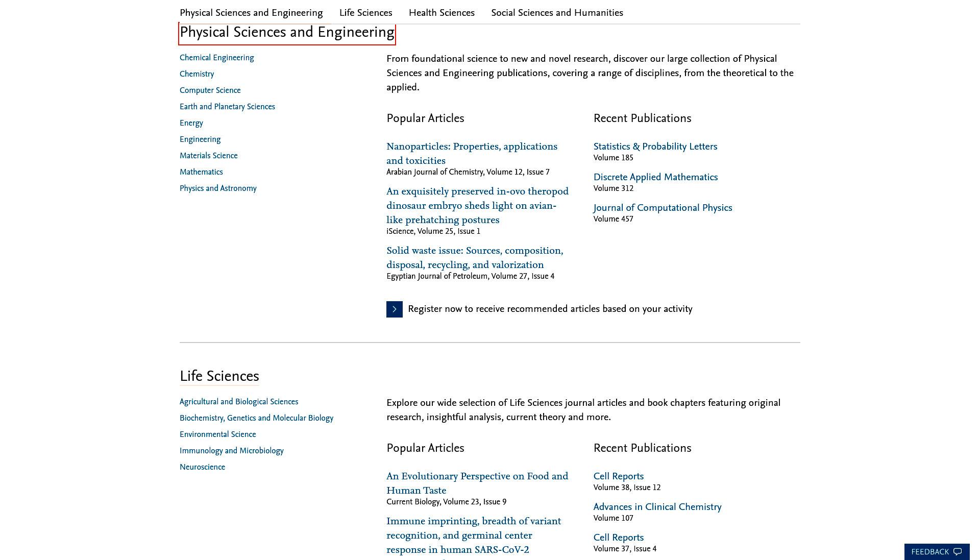Open Journal of Computational Physics
Viewport: 980px width, 560px height.
(663, 208)
